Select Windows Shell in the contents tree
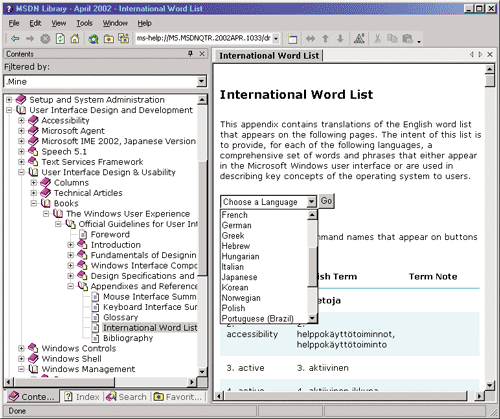The height and width of the screenshot is (419, 500). 71,359
